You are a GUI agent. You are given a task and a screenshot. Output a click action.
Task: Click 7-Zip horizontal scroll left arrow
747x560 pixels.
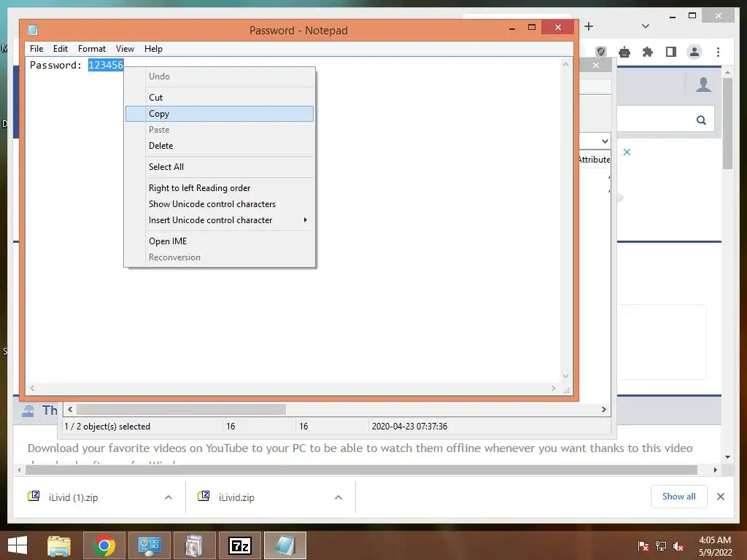pos(70,410)
